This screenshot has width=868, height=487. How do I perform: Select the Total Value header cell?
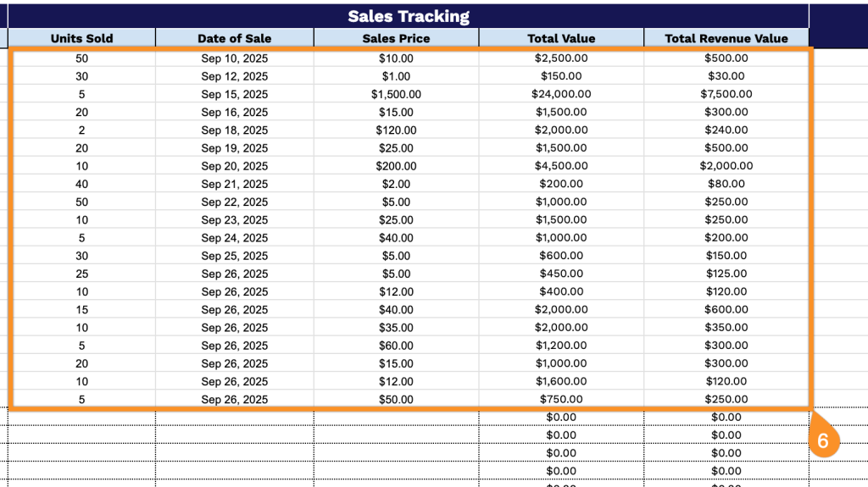(x=561, y=38)
